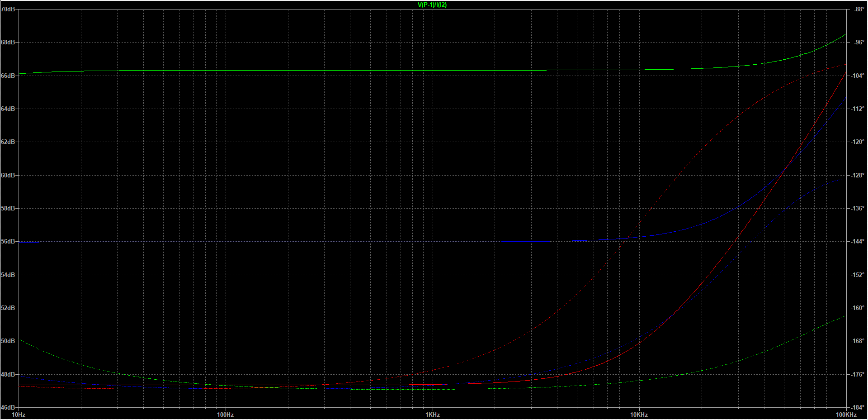Click the -136° right axis label

[x=858, y=208]
